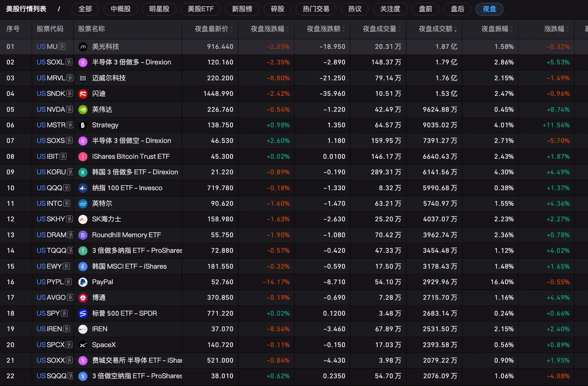This screenshot has width=588, height=386.
Task: Click the EWY blue E logo icon
Action: click(x=83, y=266)
